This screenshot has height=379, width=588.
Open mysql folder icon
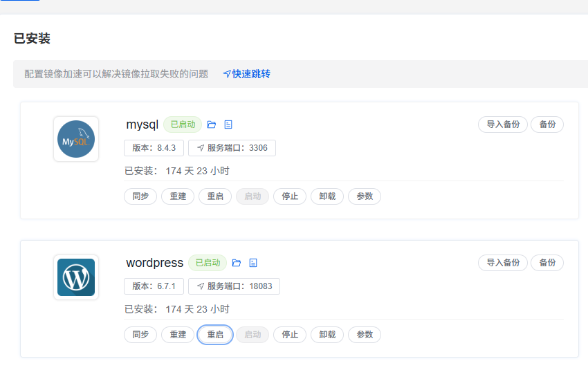click(x=212, y=124)
